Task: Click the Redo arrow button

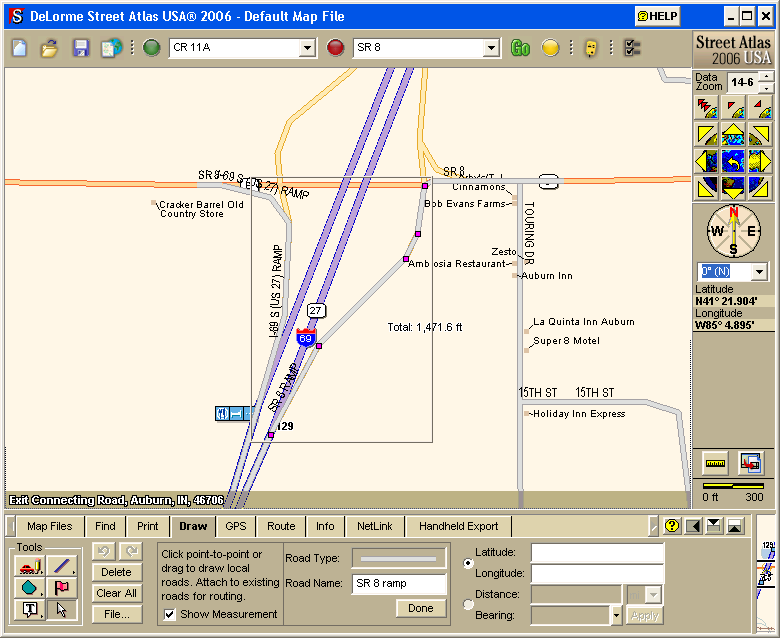Action: 131,551
